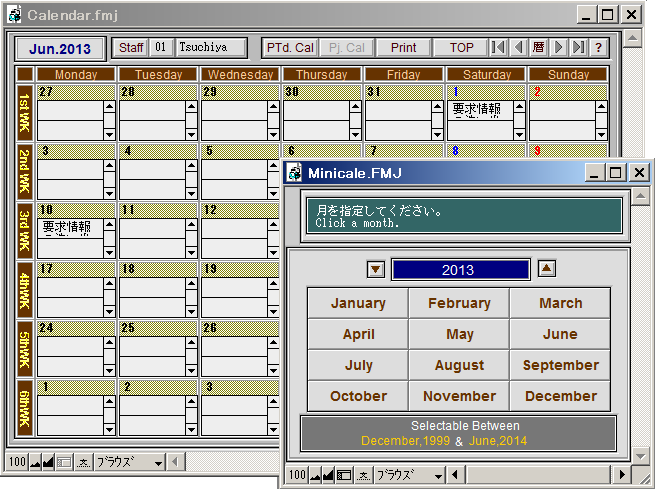The width and height of the screenshot is (655, 489).
Task: Select April in Minicale
Action: pyautogui.click(x=358, y=334)
